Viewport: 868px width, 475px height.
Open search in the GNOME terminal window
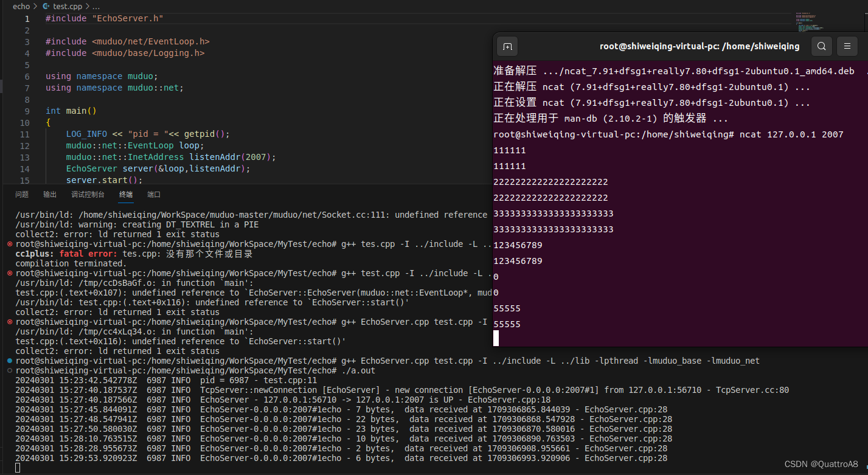click(x=821, y=46)
